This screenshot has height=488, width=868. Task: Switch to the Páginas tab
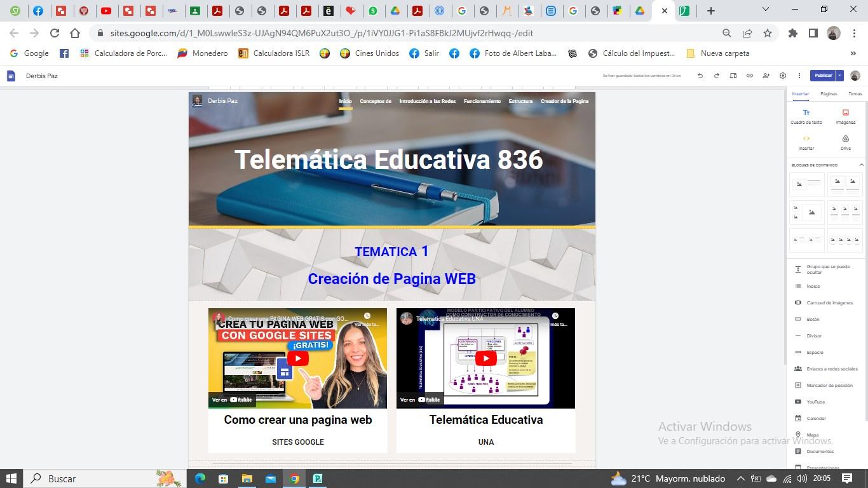click(x=829, y=94)
